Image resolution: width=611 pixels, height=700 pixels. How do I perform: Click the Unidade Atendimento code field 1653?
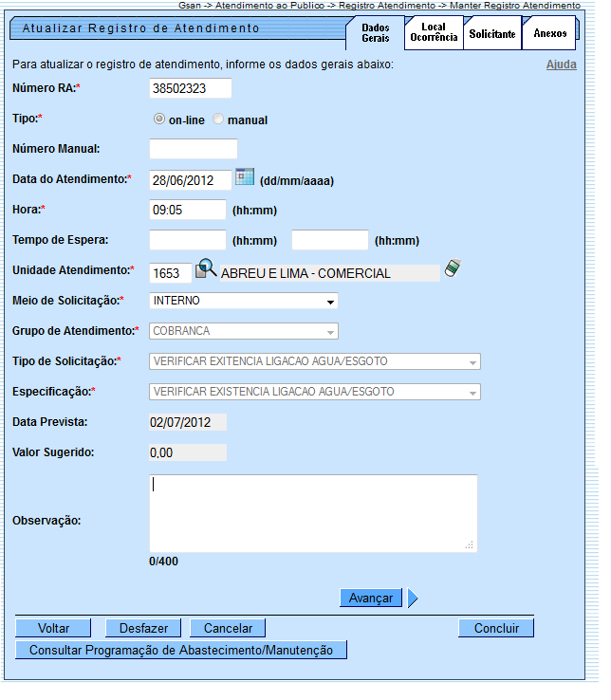point(171,273)
